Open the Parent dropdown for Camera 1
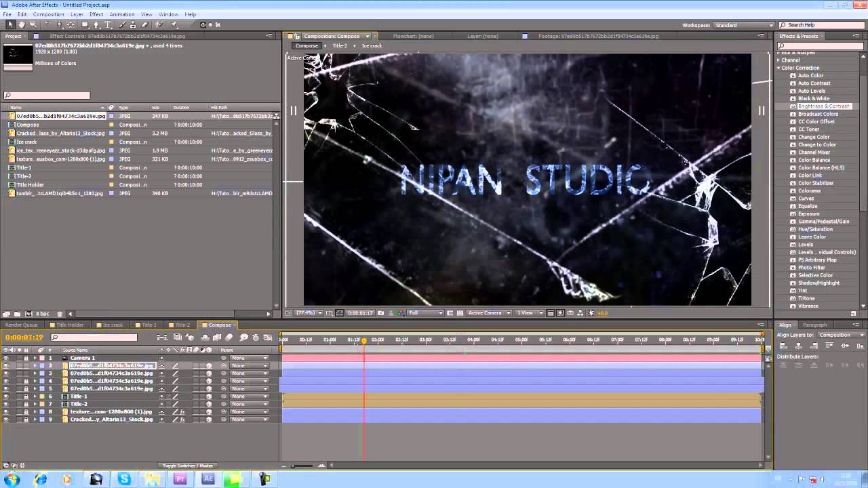 [x=250, y=357]
